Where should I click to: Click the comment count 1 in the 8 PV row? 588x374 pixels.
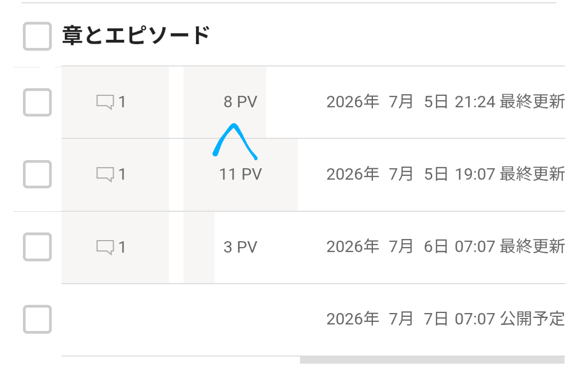(122, 102)
